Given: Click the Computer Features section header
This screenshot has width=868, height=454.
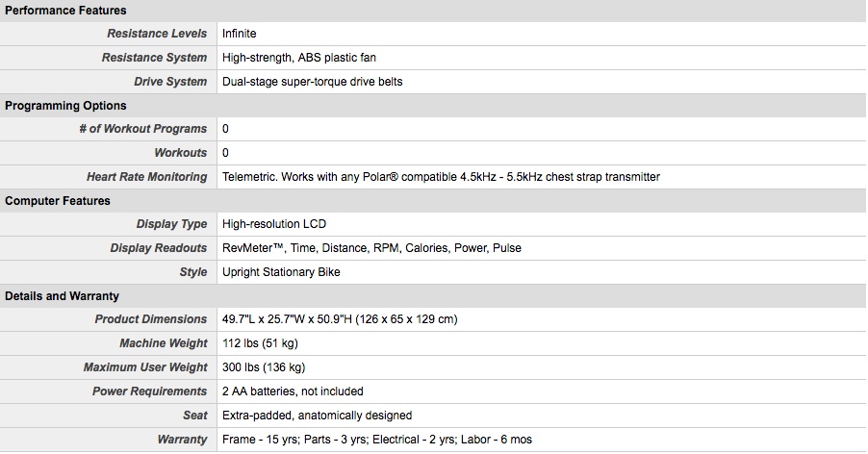Looking at the screenshot, I should coord(58,201).
